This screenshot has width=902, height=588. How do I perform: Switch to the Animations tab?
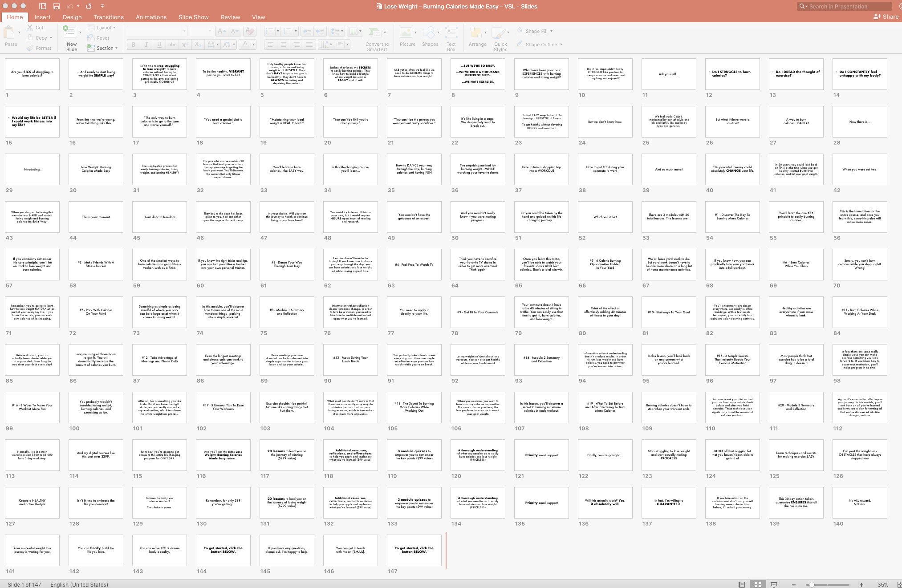151,17
